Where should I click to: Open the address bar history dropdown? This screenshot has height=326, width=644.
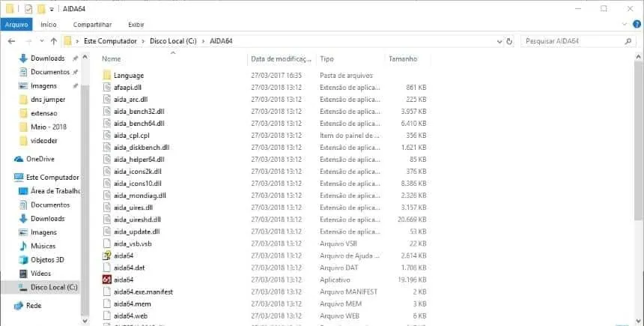pyautogui.click(x=499, y=41)
